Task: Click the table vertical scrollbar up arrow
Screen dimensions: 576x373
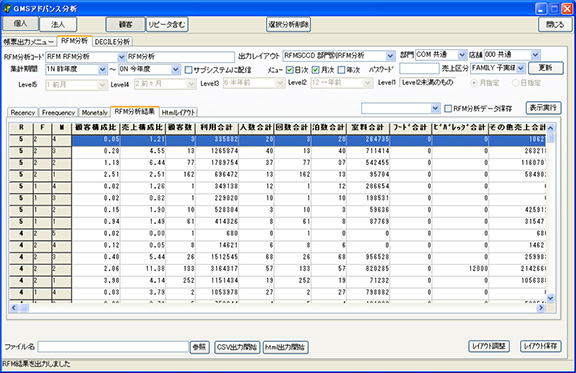Action: pos(550,128)
